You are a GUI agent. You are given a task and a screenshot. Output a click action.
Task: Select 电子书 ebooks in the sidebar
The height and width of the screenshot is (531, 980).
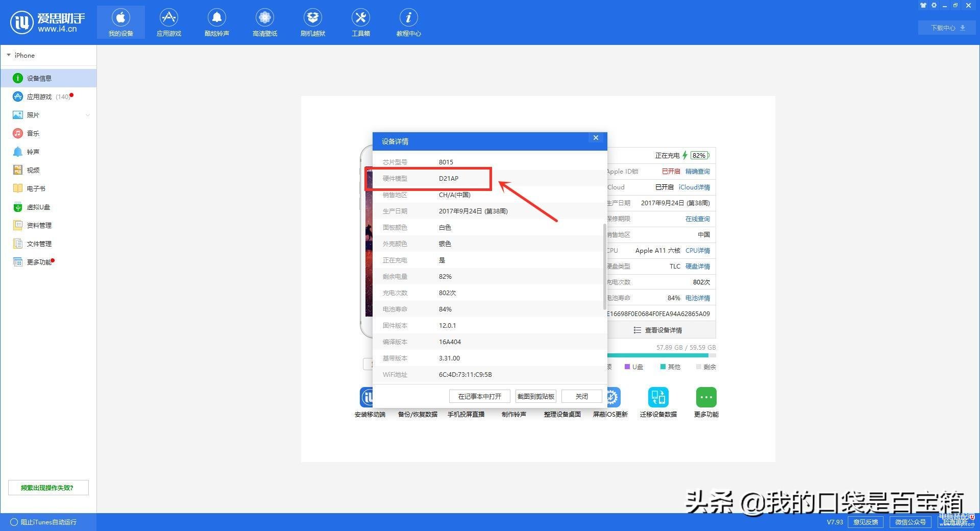tap(48, 188)
